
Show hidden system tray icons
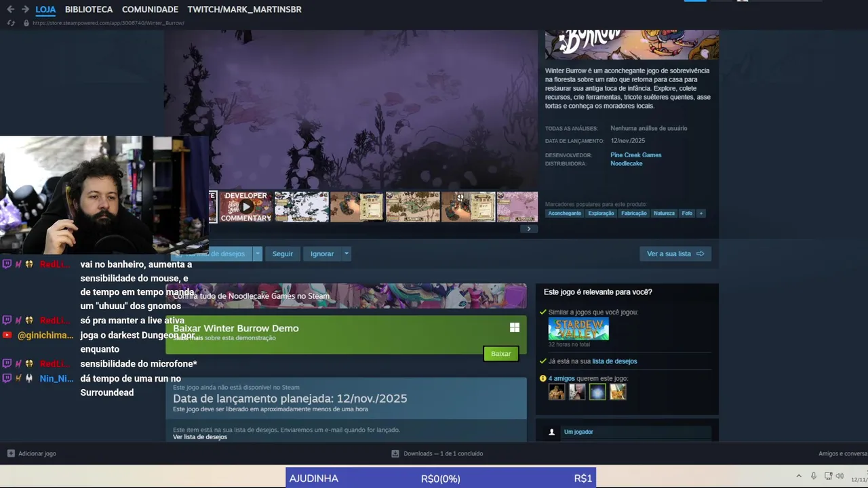[799, 476]
